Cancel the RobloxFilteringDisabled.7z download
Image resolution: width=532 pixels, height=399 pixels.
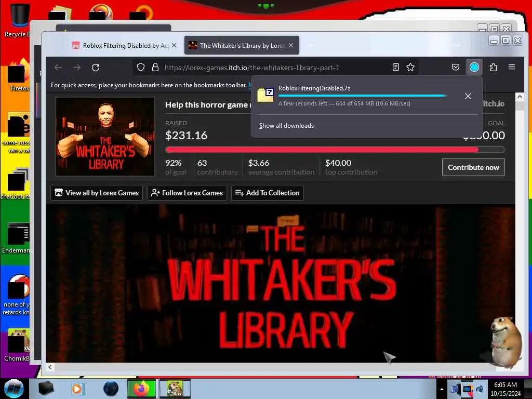pyautogui.click(x=468, y=96)
